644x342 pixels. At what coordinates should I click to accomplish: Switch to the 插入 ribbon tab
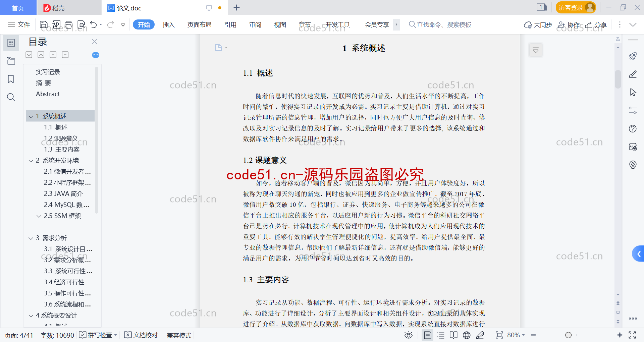tap(168, 24)
